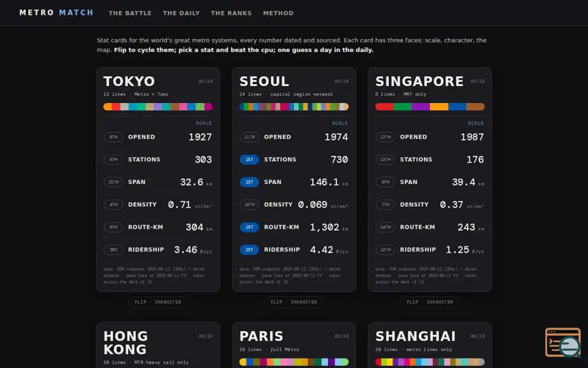This screenshot has width=588, height=368.
Task: Open the Paris card heading
Action: (262, 336)
